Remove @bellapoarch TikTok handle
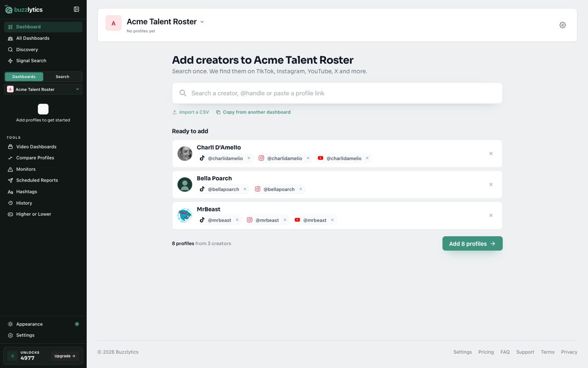 pyautogui.click(x=245, y=189)
